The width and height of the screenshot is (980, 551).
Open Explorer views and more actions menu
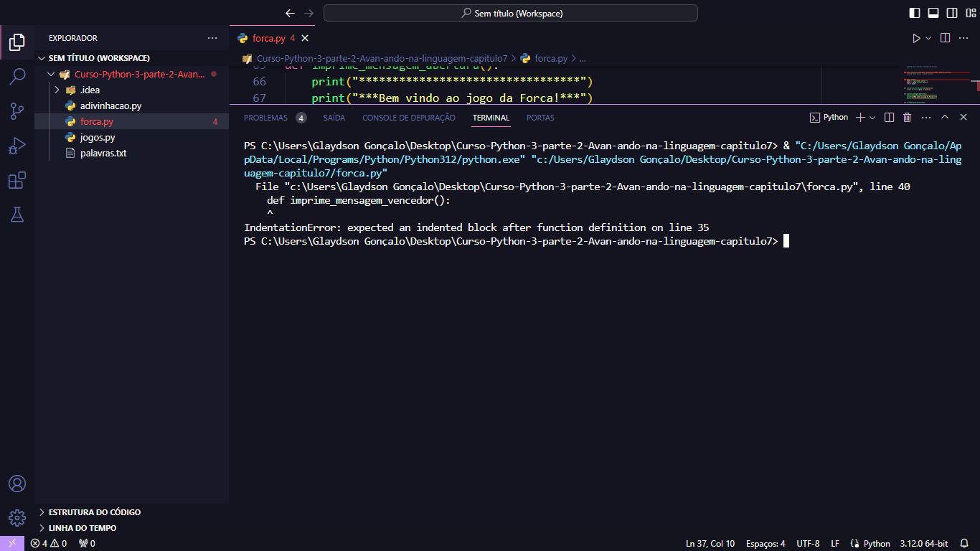pyautogui.click(x=212, y=38)
